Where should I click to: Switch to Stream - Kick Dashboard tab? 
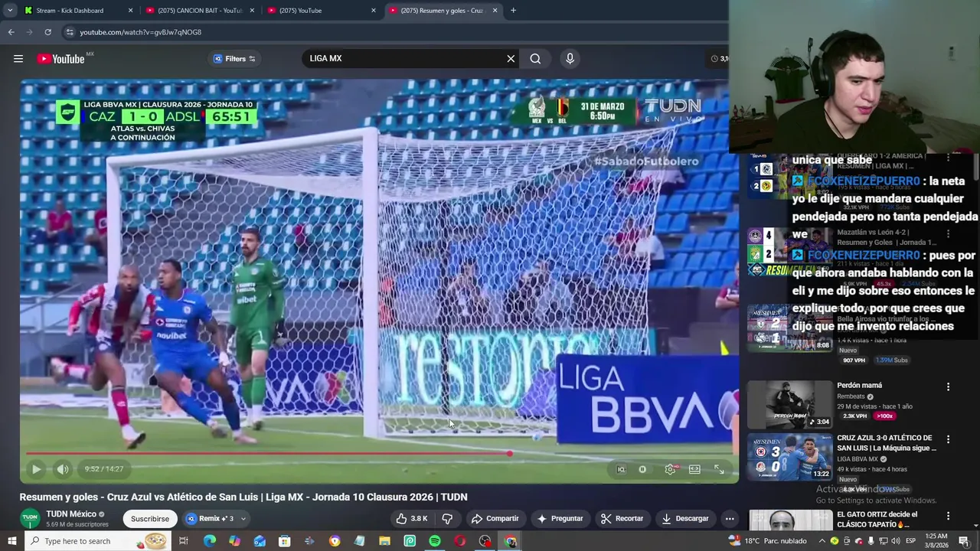[70, 11]
